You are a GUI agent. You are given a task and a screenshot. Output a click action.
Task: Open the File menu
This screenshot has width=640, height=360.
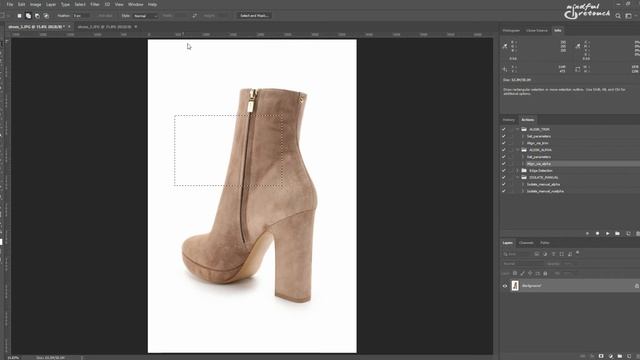[10, 4]
